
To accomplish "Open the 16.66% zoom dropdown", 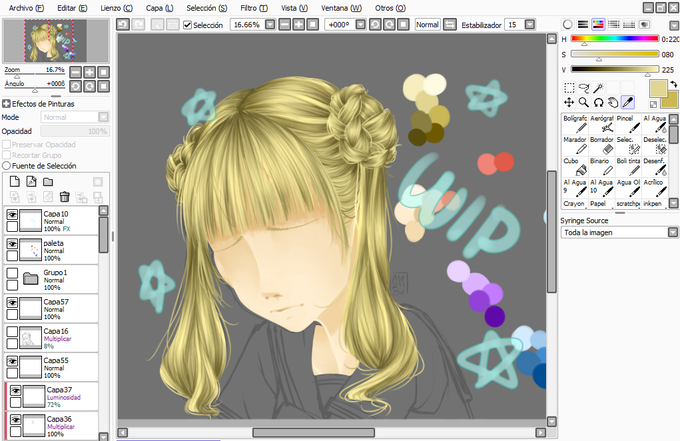I will pos(270,25).
